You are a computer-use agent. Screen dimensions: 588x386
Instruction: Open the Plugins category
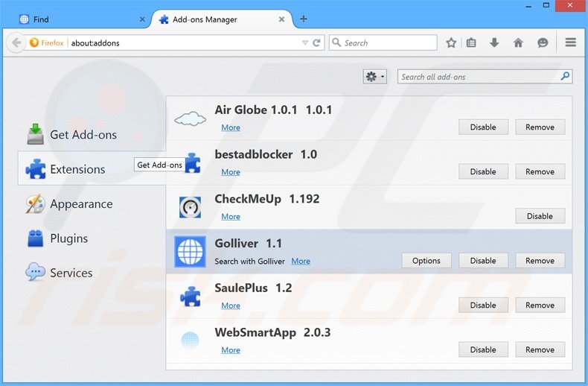click(92, 238)
